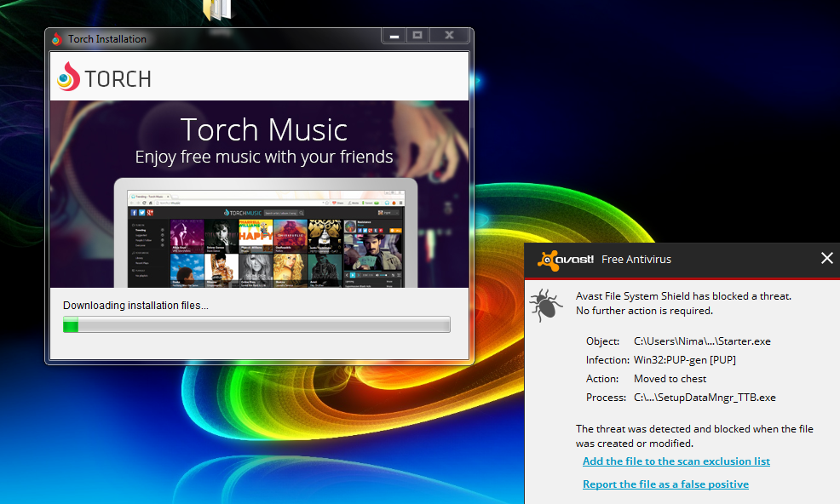The height and width of the screenshot is (504, 840).
Task: Click the Action value 'Moved to chest'
Action: tap(670, 379)
